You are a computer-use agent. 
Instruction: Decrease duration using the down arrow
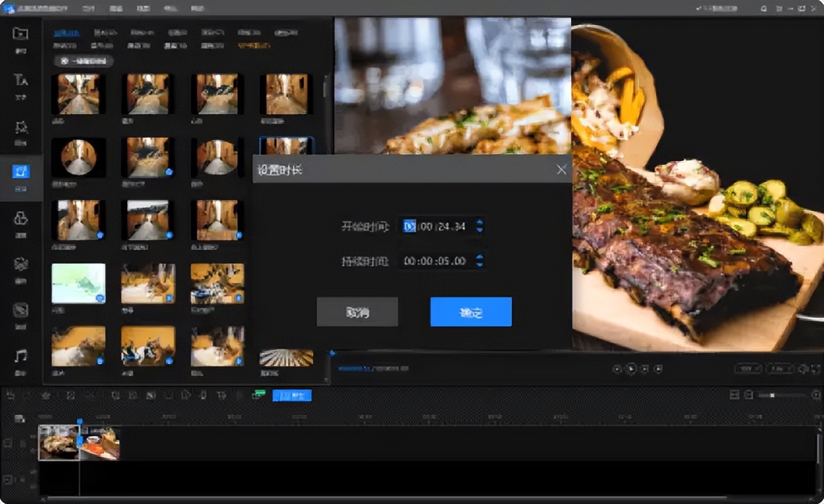pyautogui.click(x=479, y=265)
